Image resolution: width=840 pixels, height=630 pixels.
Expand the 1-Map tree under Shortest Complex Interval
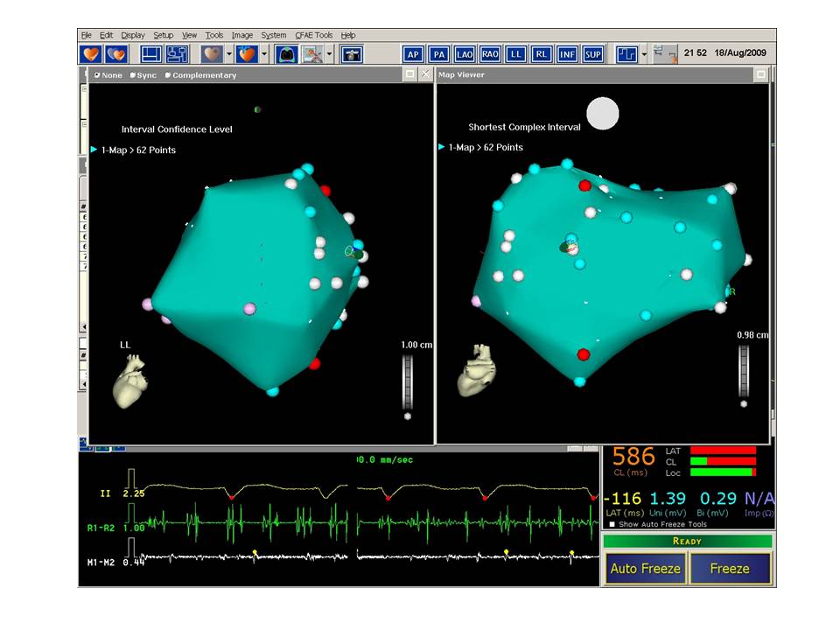point(442,147)
